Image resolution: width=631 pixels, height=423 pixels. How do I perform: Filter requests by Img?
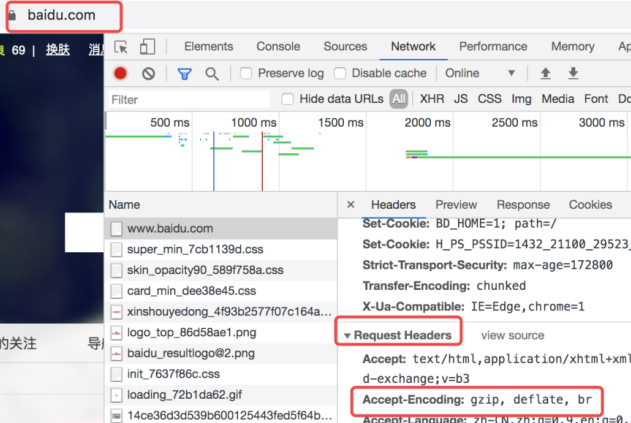521,99
